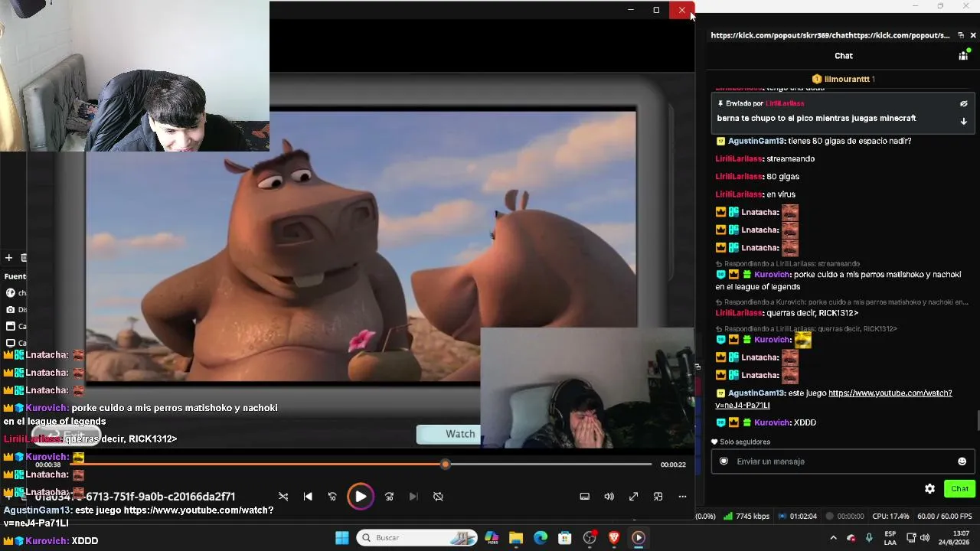The image size is (980, 551).
Task: Open media player more options menu
Action: [683, 497]
